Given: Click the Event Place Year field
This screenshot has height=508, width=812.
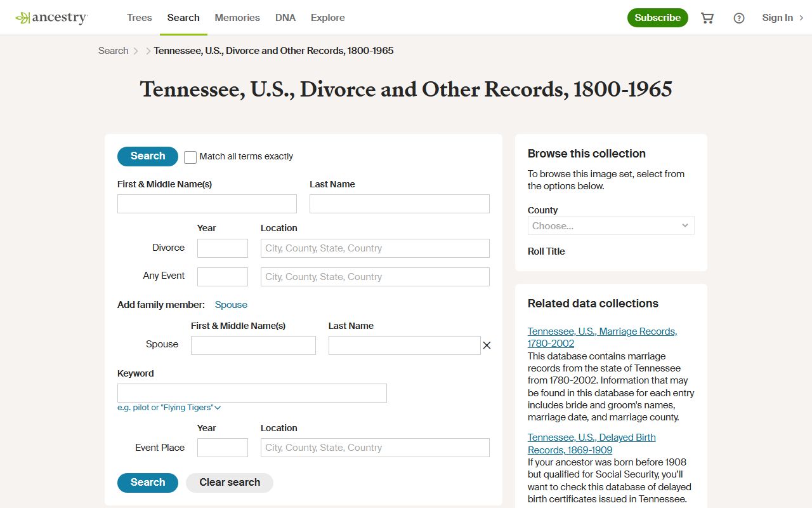Looking at the screenshot, I should (x=223, y=448).
